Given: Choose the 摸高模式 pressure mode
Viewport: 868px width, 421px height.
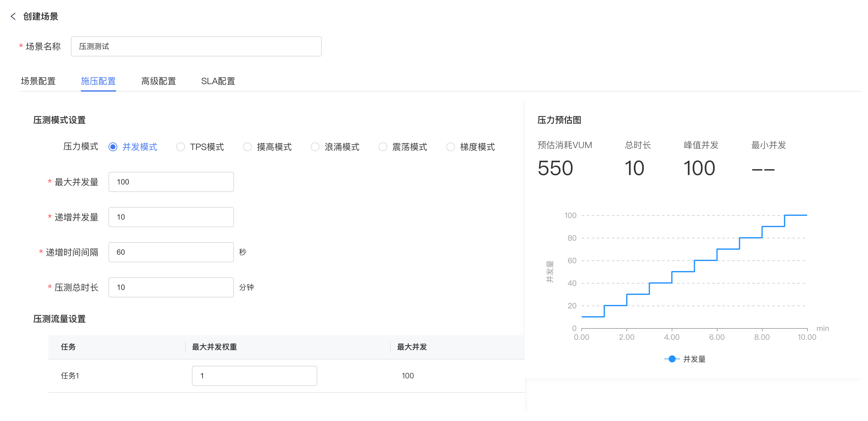Looking at the screenshot, I should click(x=247, y=147).
